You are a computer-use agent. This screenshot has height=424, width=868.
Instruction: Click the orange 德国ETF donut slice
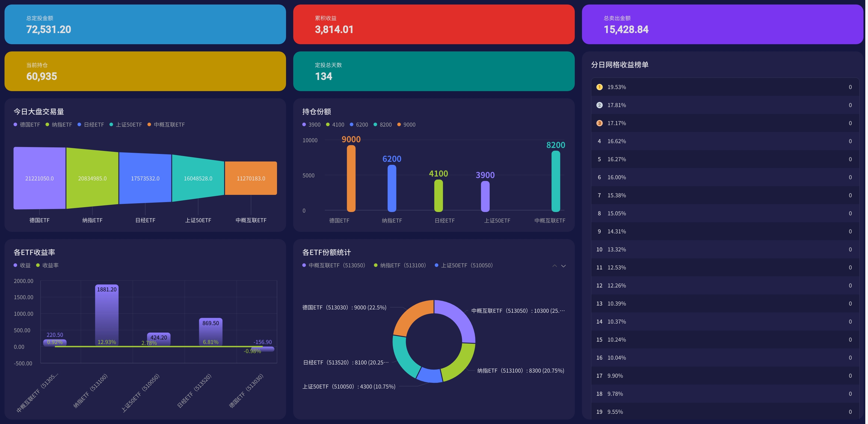[412, 315]
